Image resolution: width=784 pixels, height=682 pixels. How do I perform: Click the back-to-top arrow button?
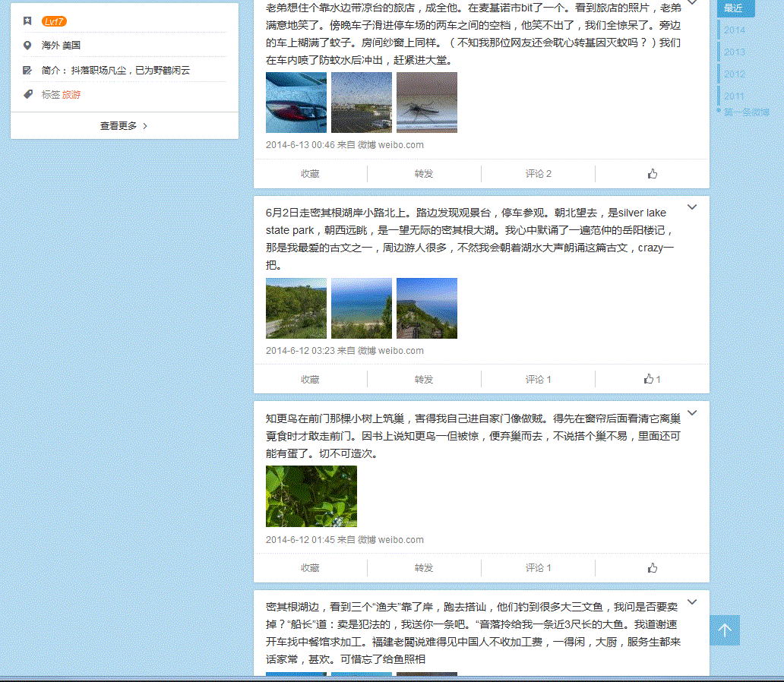[x=724, y=630]
